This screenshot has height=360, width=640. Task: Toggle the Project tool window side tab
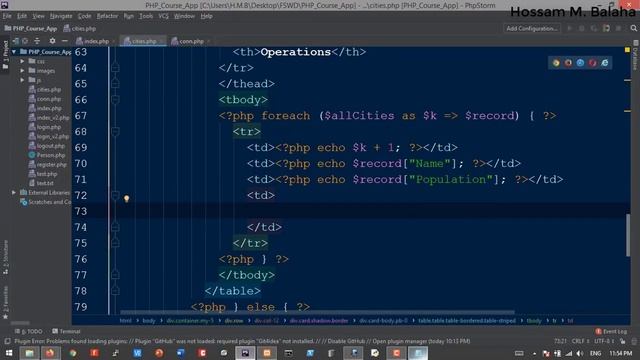[5, 54]
